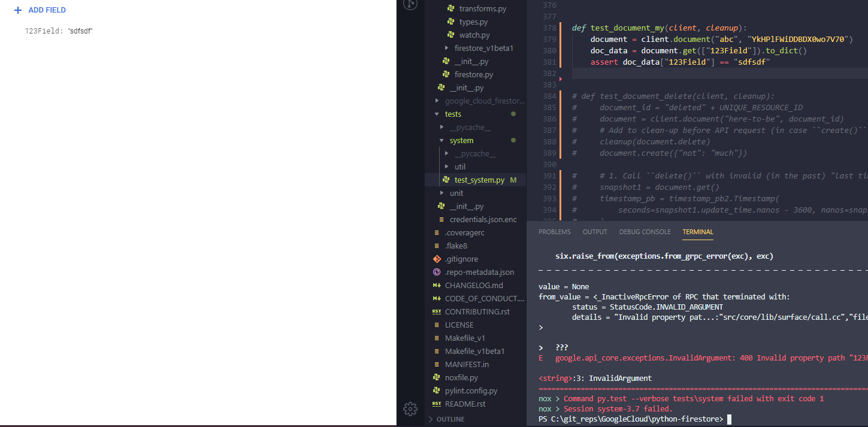Click the Git icon beside .gitignore
The image size is (868, 427).
(435, 259)
